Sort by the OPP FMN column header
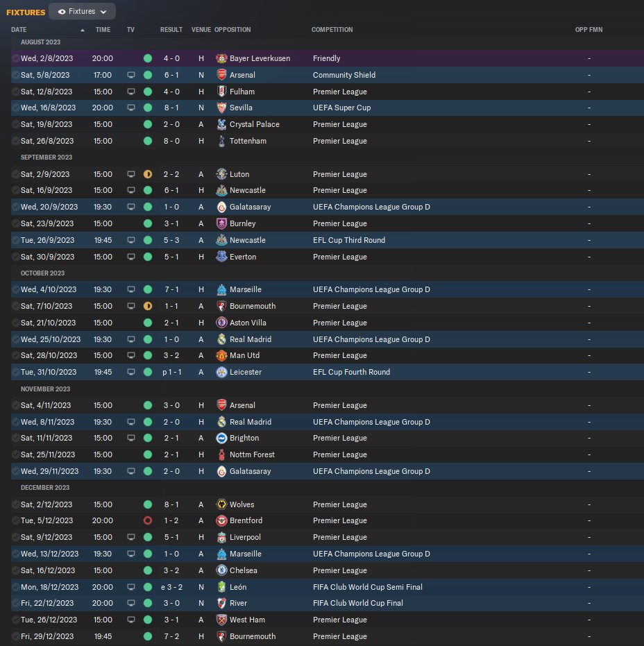Viewport: 644px width, 646px height. [588, 30]
